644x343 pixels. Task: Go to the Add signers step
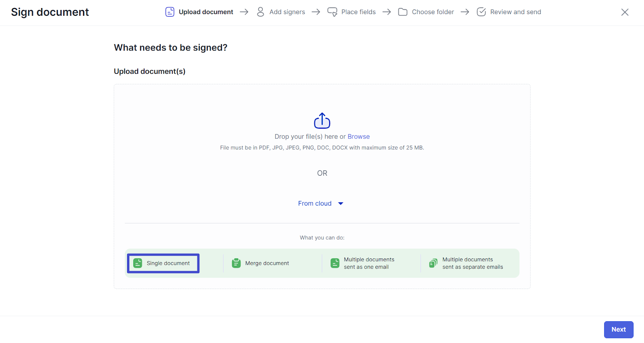(287, 12)
